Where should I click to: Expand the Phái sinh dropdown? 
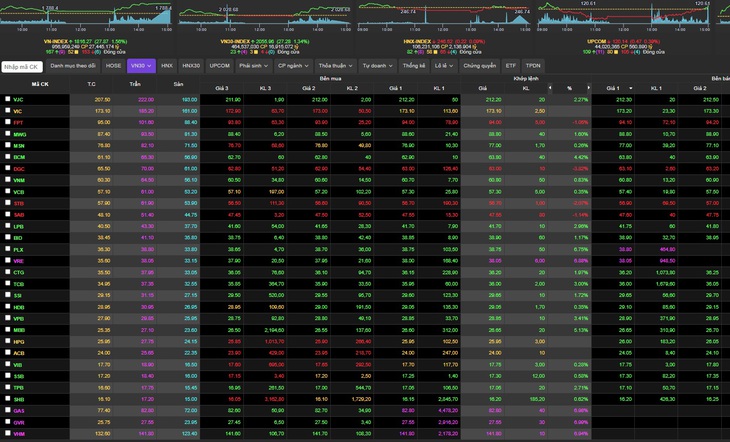[x=254, y=66]
